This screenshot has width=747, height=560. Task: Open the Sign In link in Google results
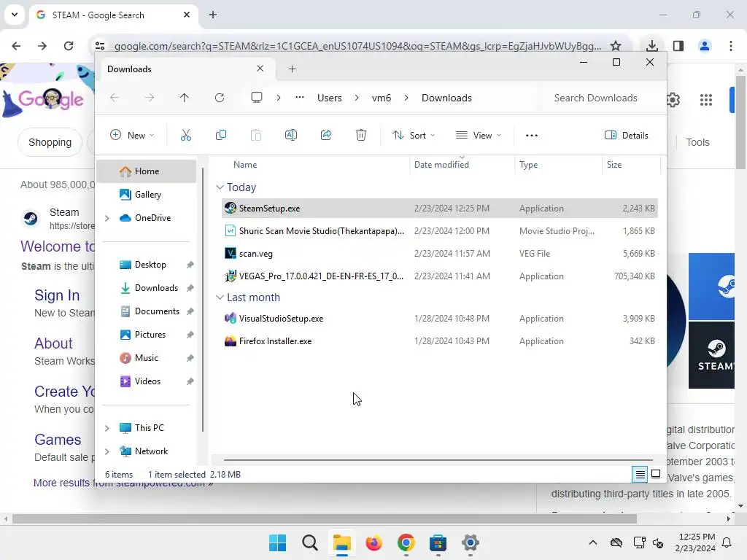[57, 296]
